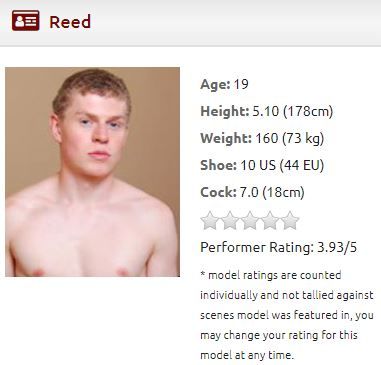Screen dimensions: 381x365
Task: Open the Reed profile photo
Action: (92, 172)
